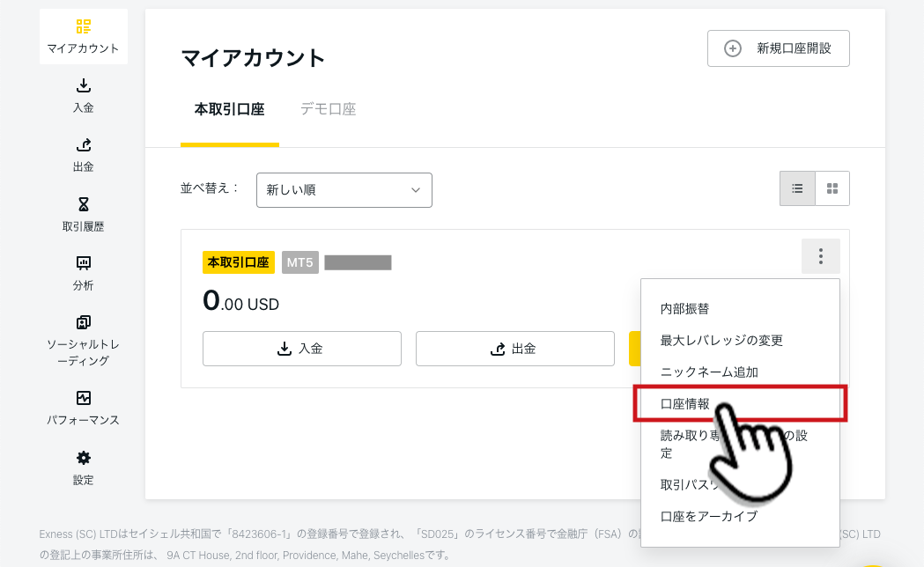Click the account card 入金 button

point(302,349)
